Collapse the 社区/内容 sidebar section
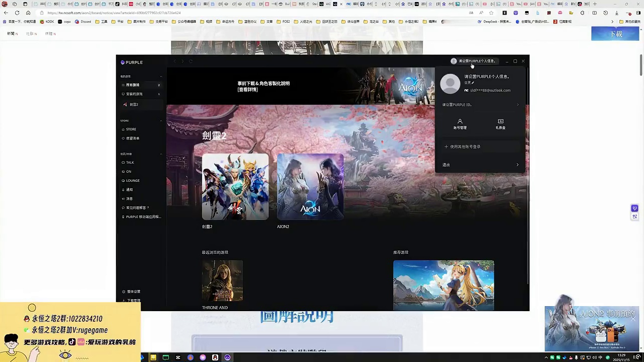 pos(161,154)
